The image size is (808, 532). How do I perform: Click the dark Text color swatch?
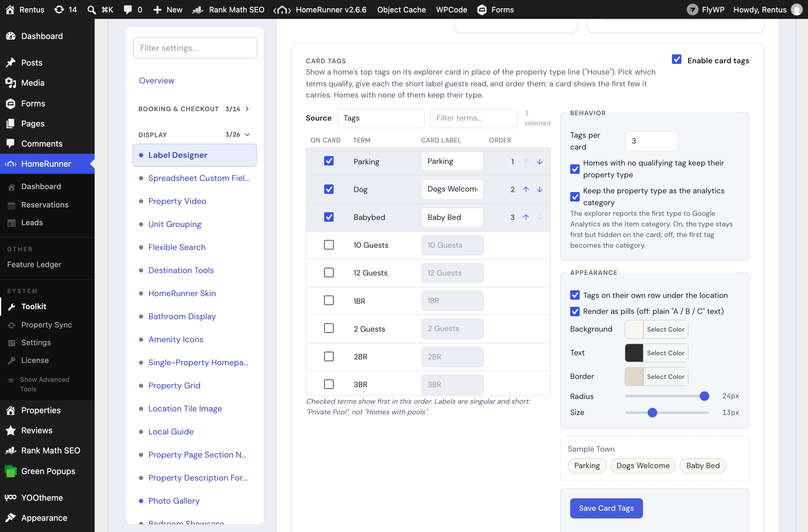pos(634,353)
